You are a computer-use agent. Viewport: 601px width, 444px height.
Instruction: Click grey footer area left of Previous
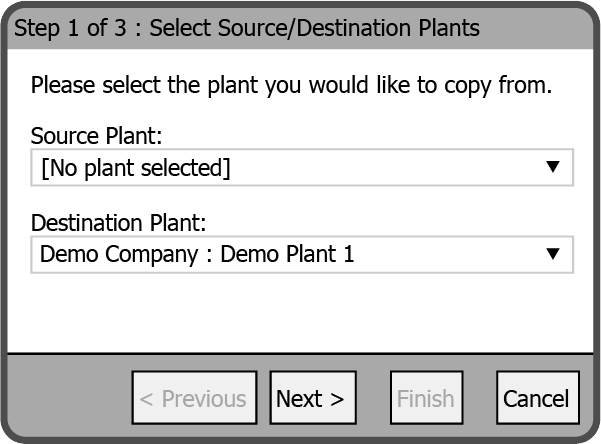[x=70, y=399]
